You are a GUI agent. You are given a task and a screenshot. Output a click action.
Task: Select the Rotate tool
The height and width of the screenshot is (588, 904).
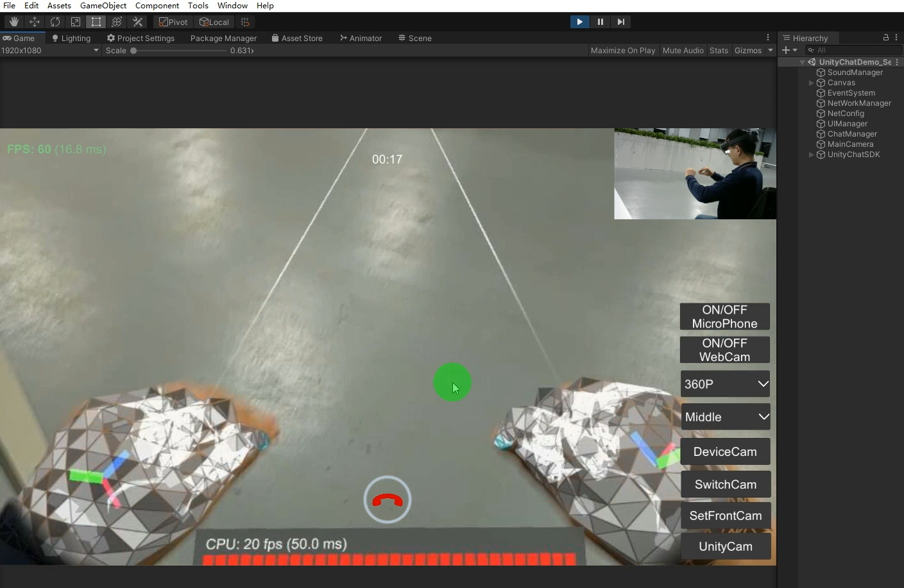click(55, 22)
